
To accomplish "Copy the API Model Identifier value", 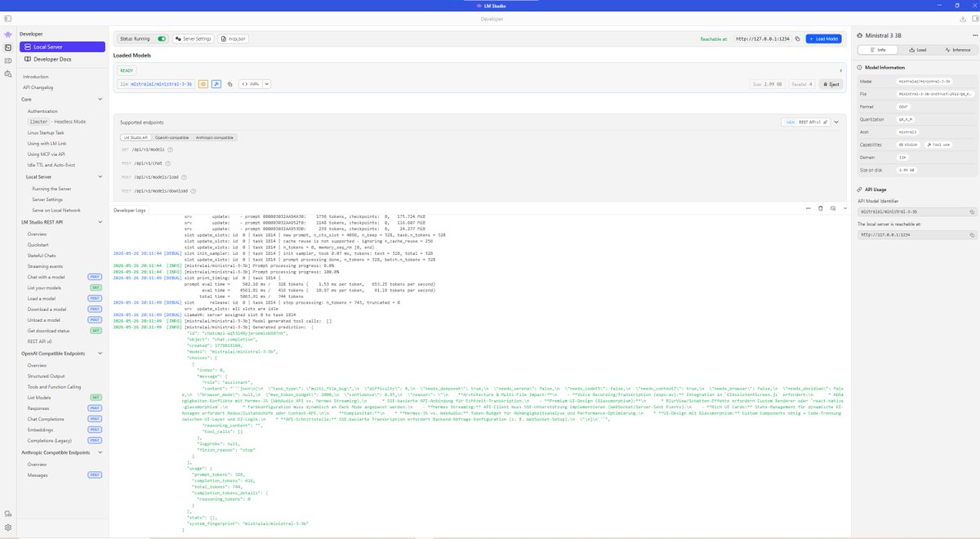I will click(972, 212).
